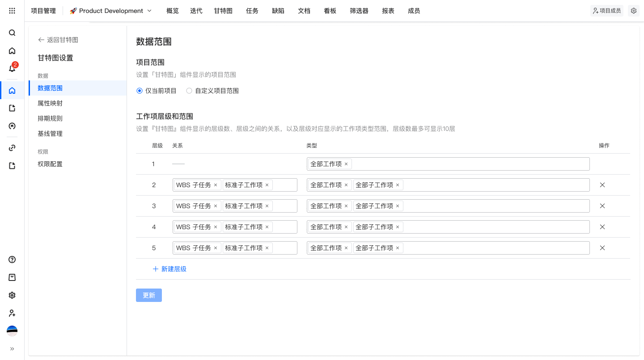644x360 pixels.
Task: Click the search magnifier icon in sidebar
Action: tap(12, 33)
